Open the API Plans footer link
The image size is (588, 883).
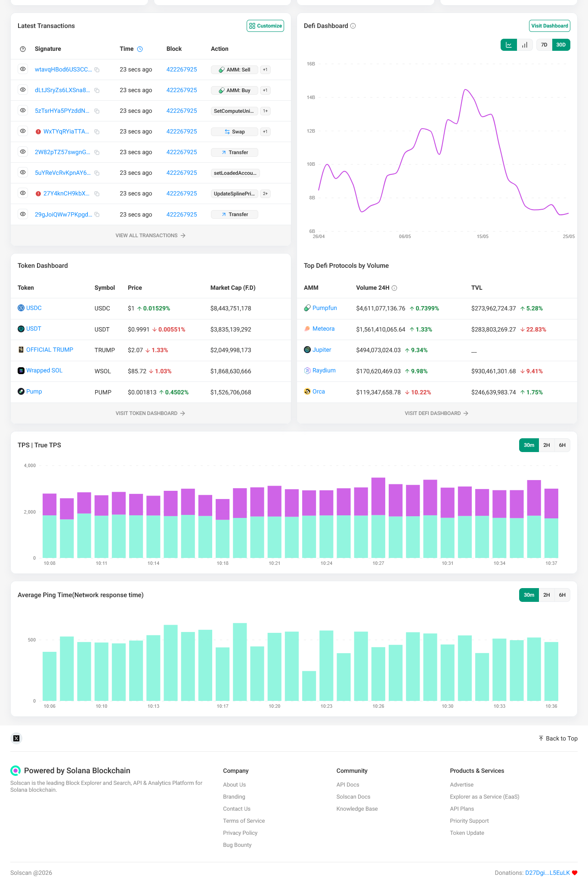tap(462, 809)
